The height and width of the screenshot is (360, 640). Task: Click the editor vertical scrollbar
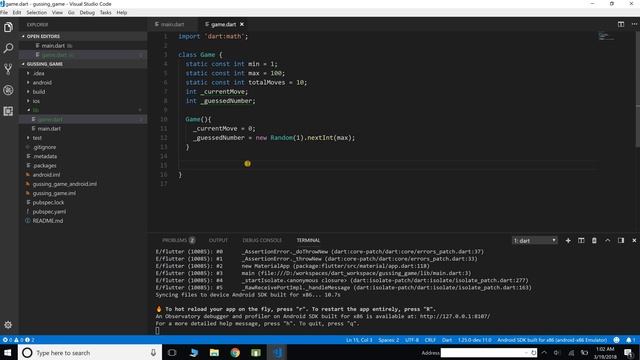click(637, 90)
